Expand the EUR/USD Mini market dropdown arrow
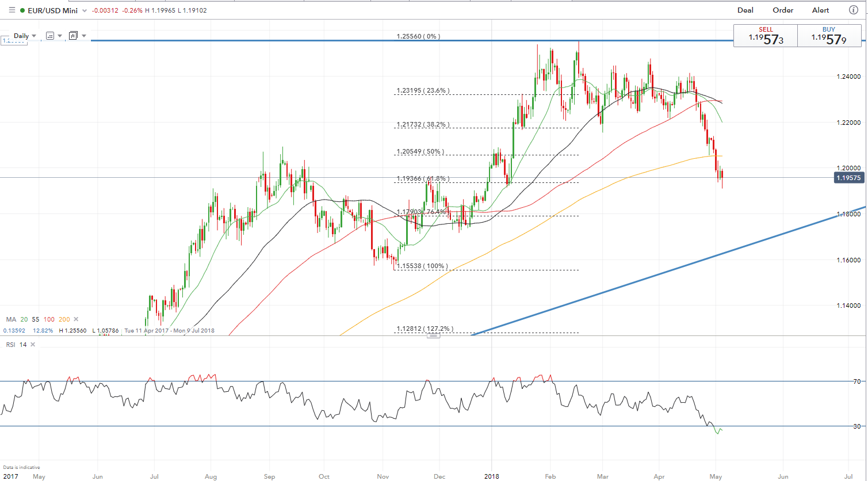Image resolution: width=868 pixels, height=481 pixels. (x=85, y=11)
